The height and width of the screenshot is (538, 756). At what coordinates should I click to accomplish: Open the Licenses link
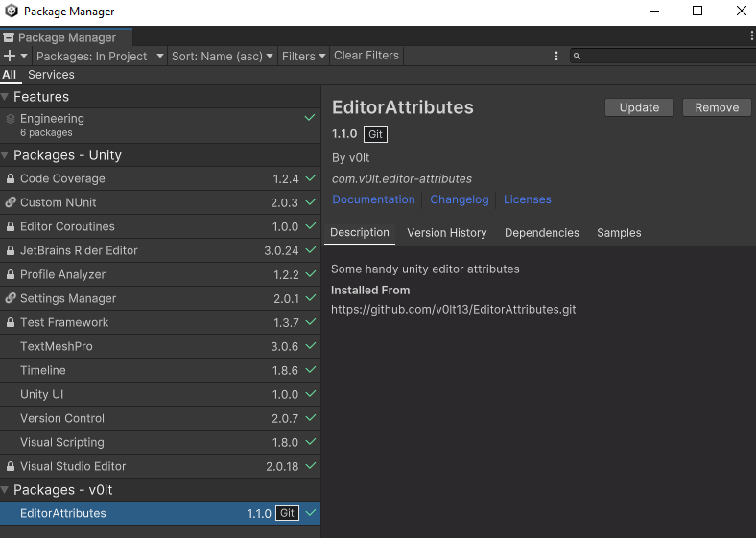[x=528, y=199]
